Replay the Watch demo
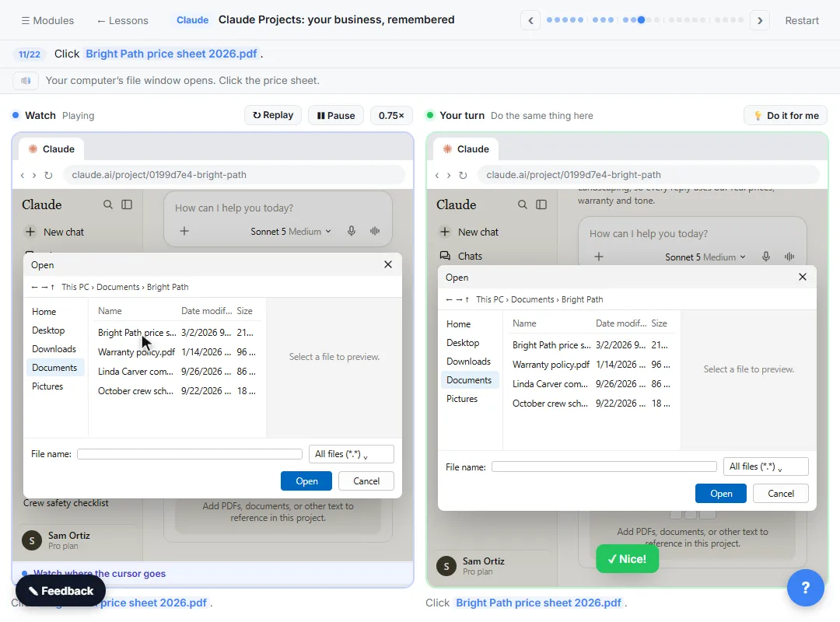Screen dimensions: 840x622 coord(273,115)
